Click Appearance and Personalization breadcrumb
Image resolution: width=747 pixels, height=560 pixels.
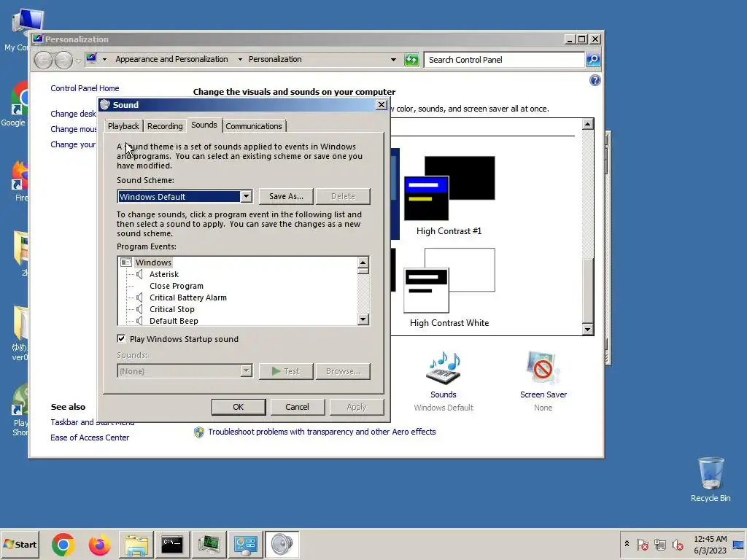(x=171, y=59)
